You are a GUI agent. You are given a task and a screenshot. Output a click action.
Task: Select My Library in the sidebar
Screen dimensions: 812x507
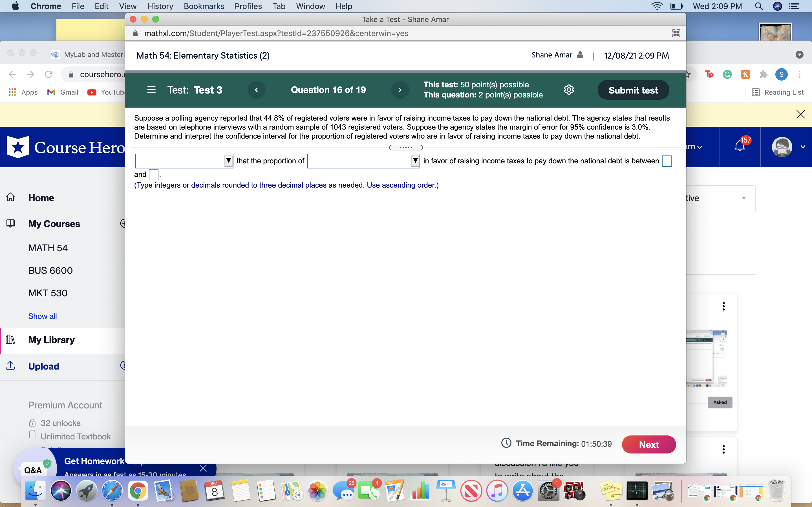pyautogui.click(x=52, y=340)
